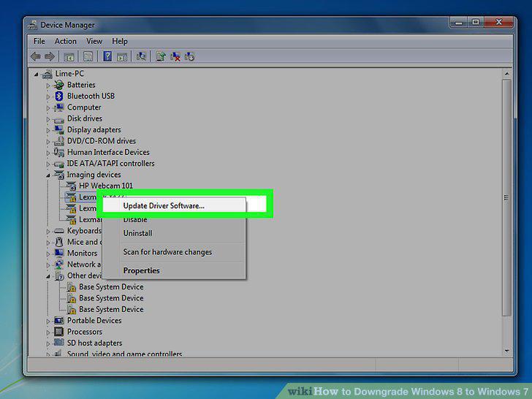Click the Back arrow toolbar icon

[x=36, y=56]
